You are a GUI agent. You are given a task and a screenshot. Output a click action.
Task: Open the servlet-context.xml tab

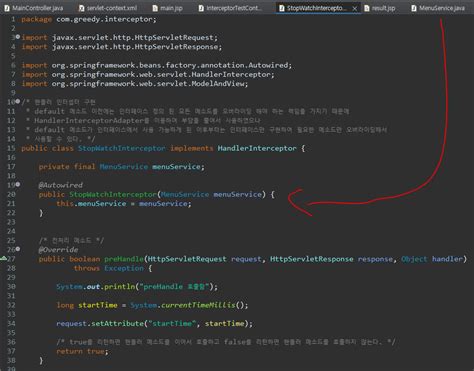coord(108,8)
